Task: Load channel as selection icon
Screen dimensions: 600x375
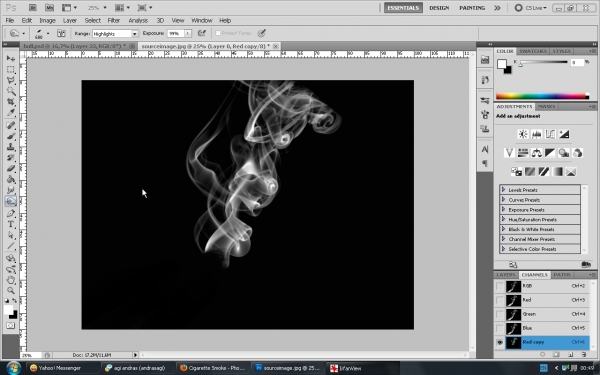Action: 542,355
